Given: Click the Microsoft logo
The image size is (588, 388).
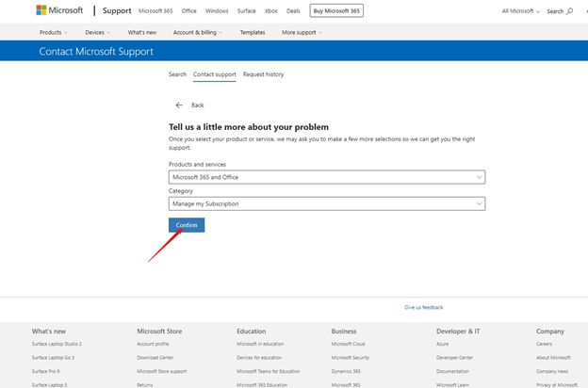Looking at the screenshot, I should (59, 10).
